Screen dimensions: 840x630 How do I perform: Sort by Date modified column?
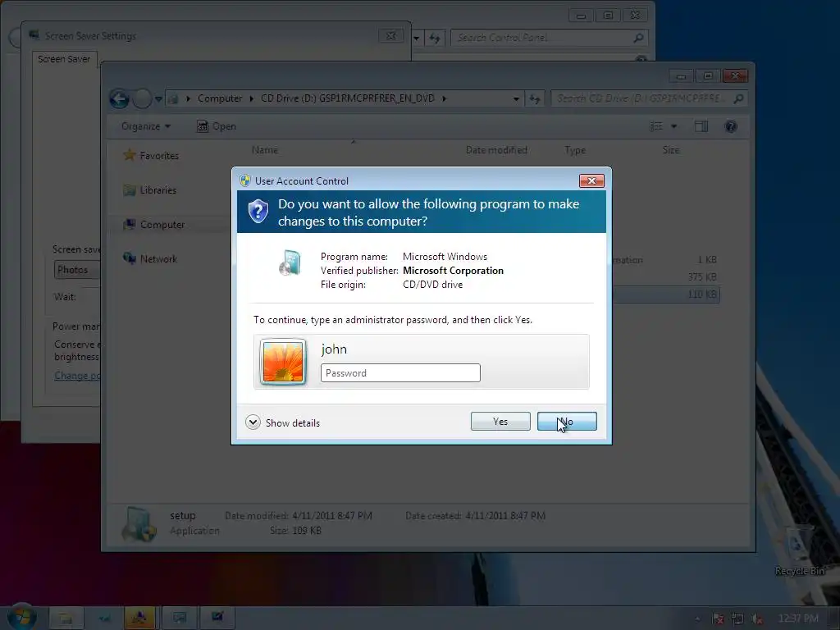(x=496, y=150)
